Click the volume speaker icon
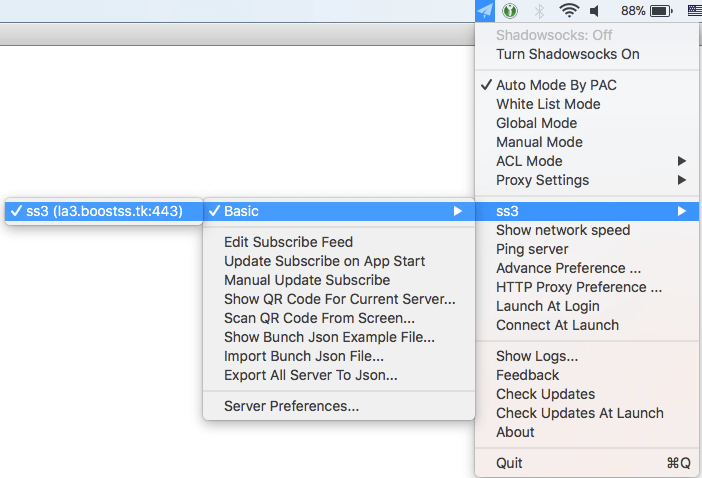702x478 pixels. pos(595,11)
